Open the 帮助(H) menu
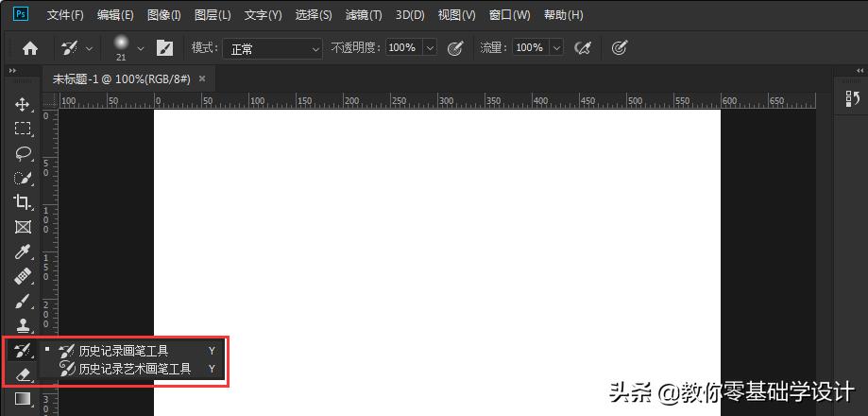The image size is (868, 416). [x=562, y=15]
